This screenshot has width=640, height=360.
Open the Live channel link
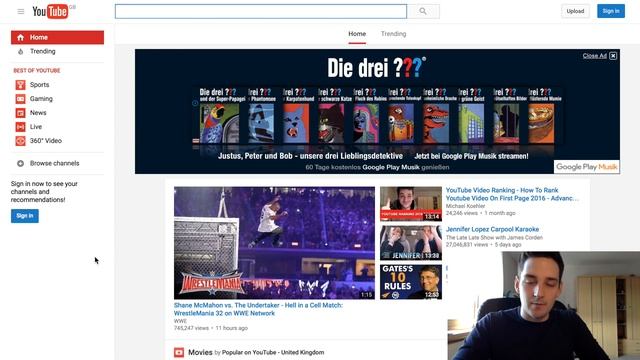pyautogui.click(x=36, y=127)
